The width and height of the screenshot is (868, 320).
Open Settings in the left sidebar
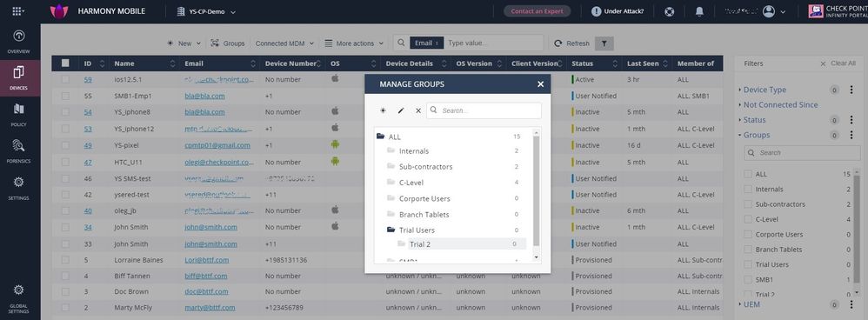[x=18, y=188]
